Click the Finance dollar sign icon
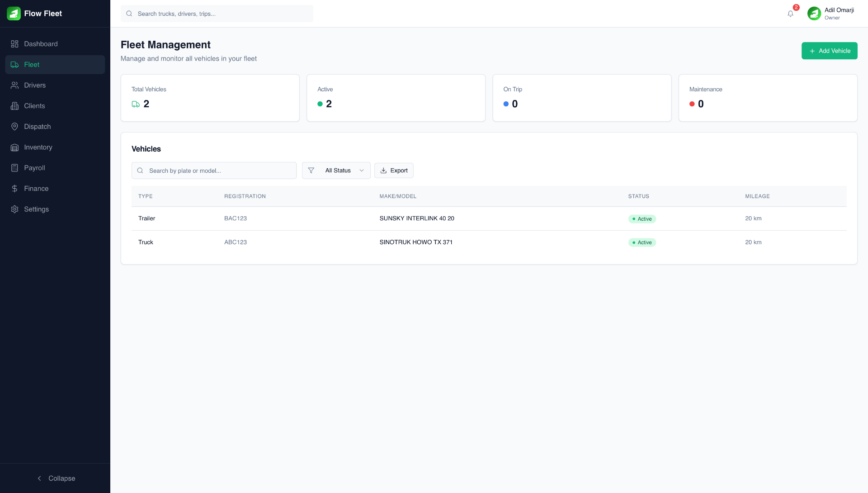 point(14,189)
